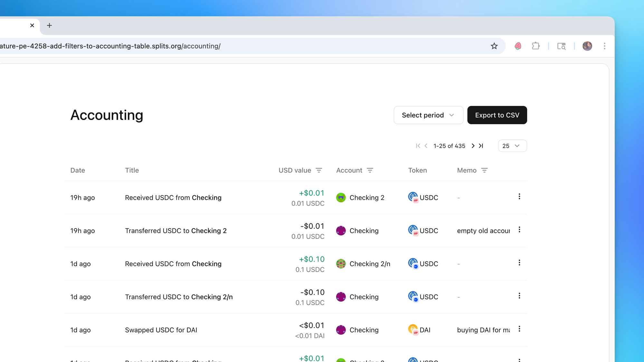Click the Export to CSV button
The image size is (644, 362).
point(497,115)
